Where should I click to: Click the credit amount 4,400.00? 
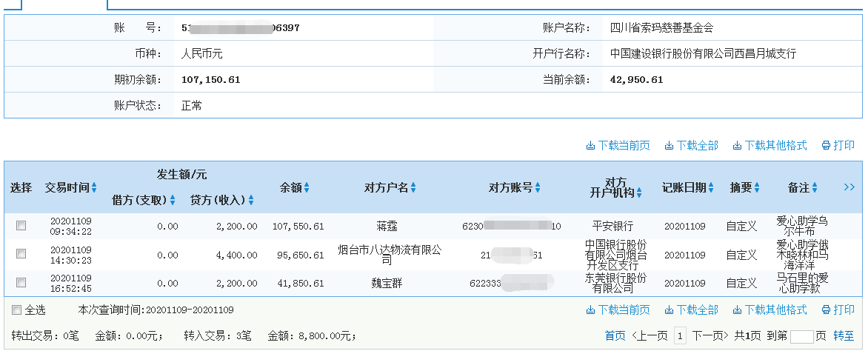click(237, 255)
